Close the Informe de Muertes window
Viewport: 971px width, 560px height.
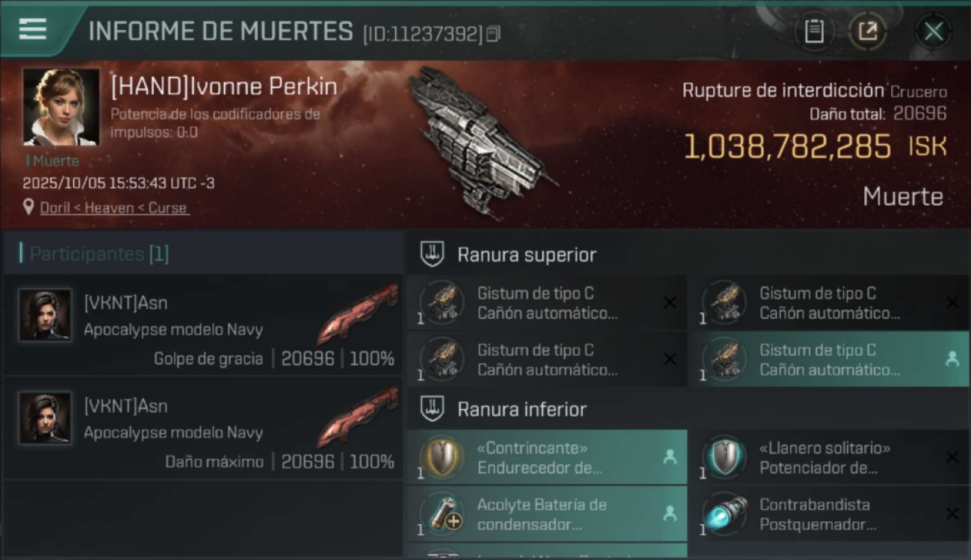tap(934, 31)
